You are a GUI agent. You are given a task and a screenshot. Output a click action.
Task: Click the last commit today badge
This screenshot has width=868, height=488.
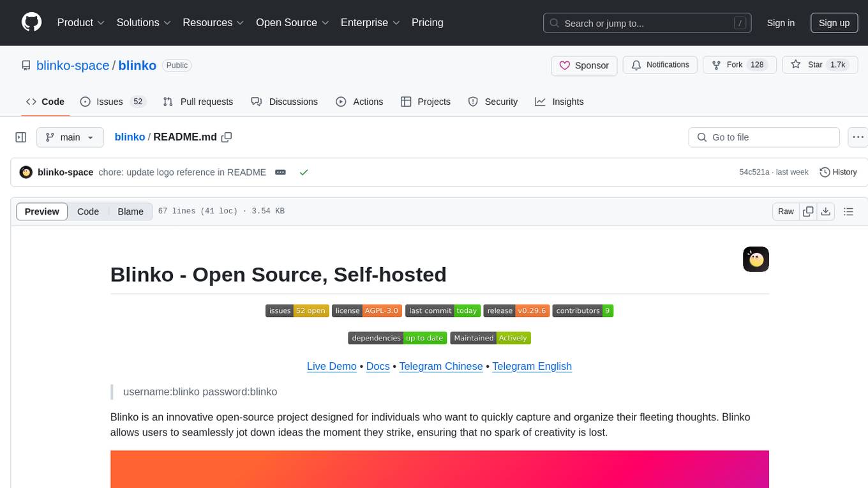(x=443, y=311)
